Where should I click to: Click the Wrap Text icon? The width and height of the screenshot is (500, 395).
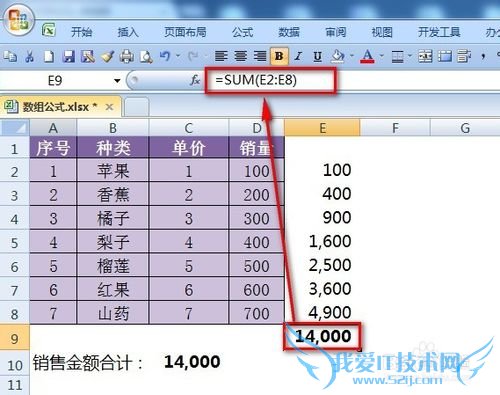click(464, 56)
